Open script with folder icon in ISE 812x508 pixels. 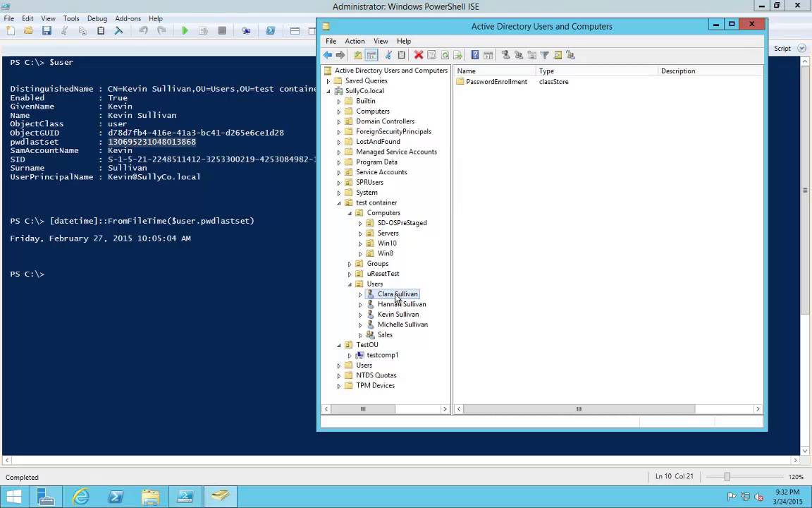click(x=28, y=30)
